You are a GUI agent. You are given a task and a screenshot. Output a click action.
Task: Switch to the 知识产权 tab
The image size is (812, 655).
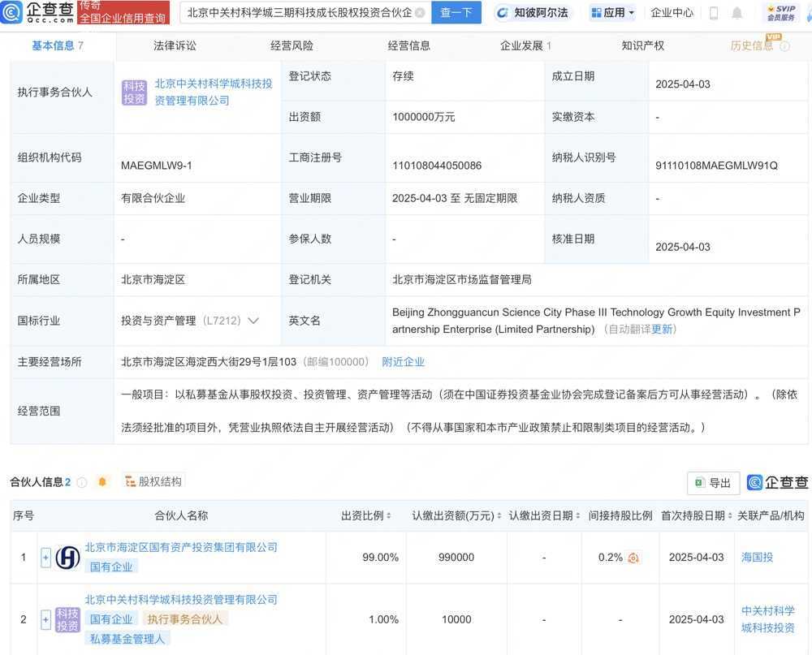642,45
